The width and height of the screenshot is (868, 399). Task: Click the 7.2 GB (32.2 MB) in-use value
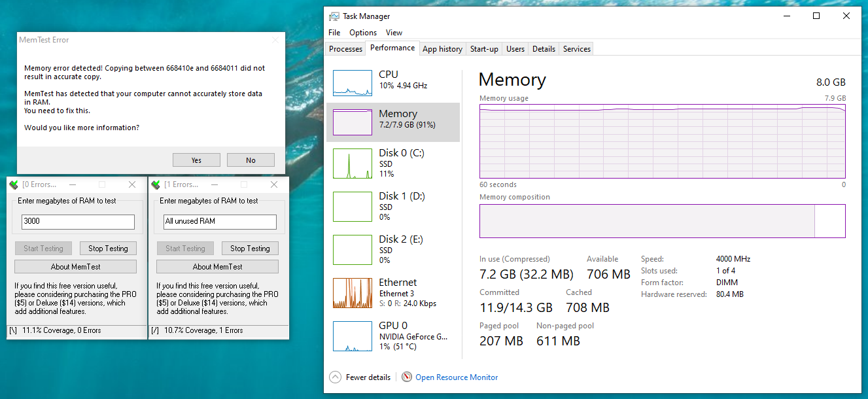tap(527, 274)
